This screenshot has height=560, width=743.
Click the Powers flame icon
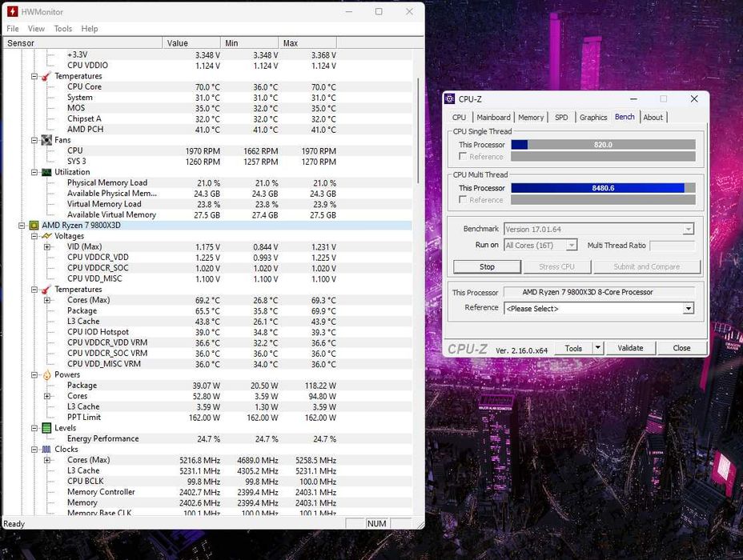tap(46, 375)
